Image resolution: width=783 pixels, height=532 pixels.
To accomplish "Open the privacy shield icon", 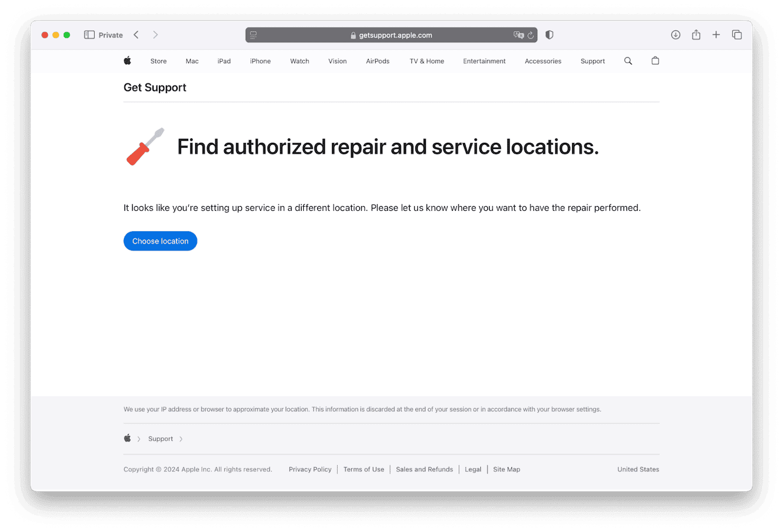I will pyautogui.click(x=549, y=34).
